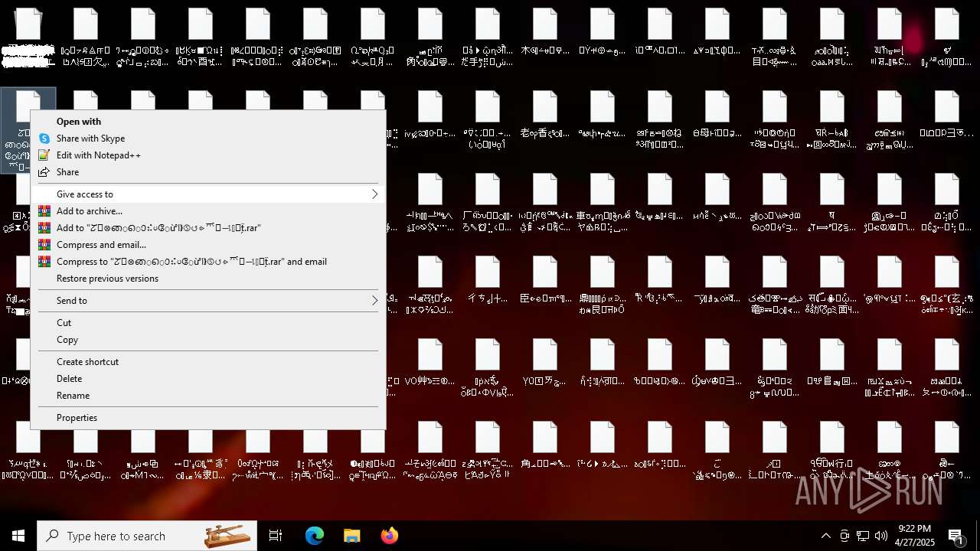
Task: Open the Open with menu entry
Action: coord(207,122)
